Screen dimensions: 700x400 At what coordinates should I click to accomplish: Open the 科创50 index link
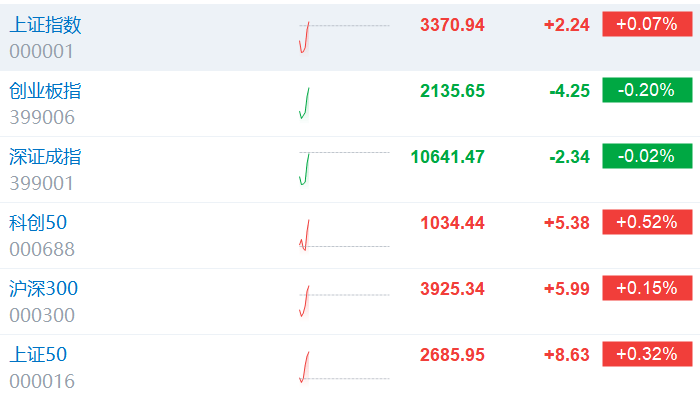(38, 222)
